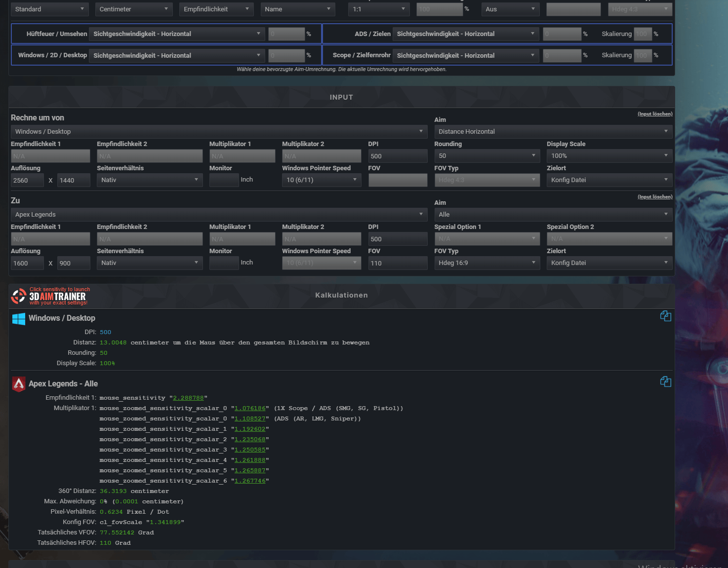
Task: Open the 1:1 ratio dropdown
Action: click(x=379, y=9)
